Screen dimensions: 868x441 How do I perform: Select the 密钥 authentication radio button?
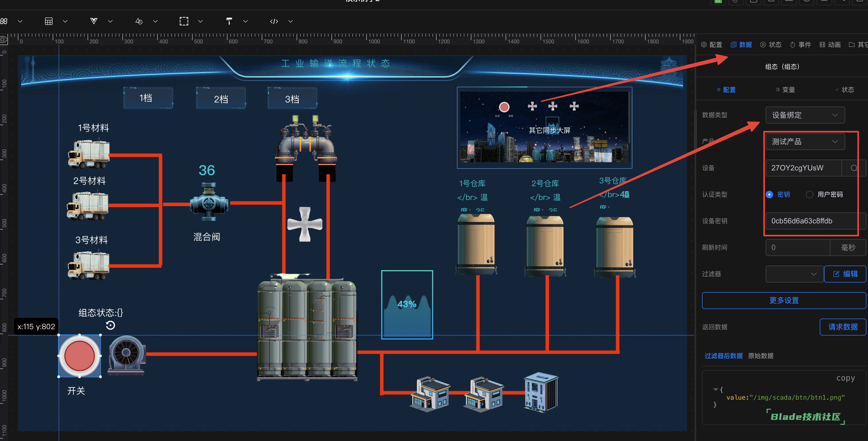click(x=770, y=194)
